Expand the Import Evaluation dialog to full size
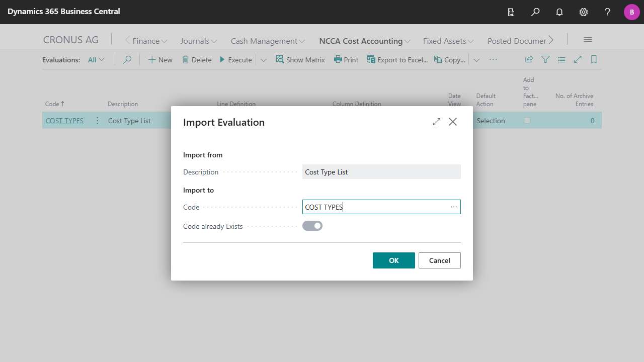644x362 pixels. point(437,122)
